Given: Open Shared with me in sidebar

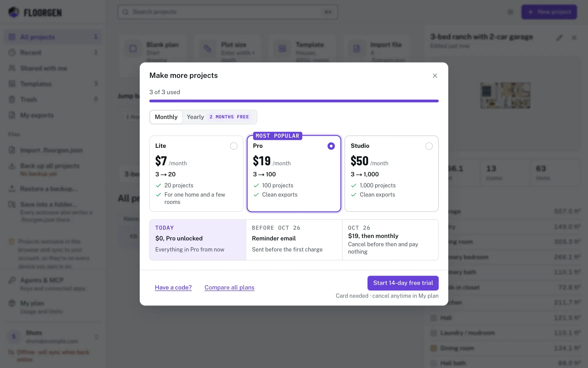Looking at the screenshot, I should [x=53, y=68].
